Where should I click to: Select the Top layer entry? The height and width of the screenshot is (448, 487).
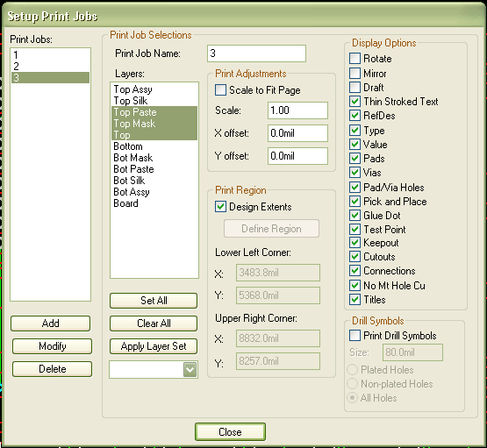154,135
